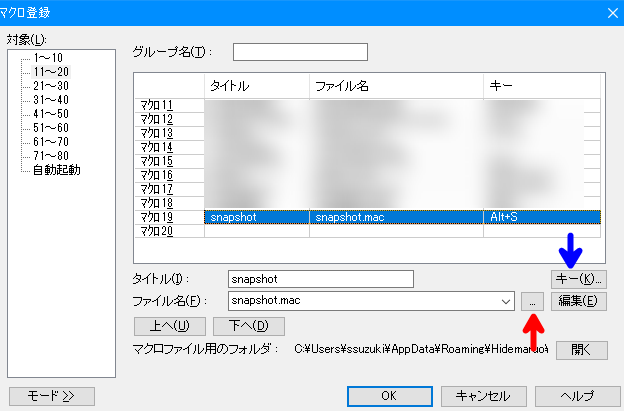Click the キャンセル button
The image size is (624, 411).
coord(484,396)
